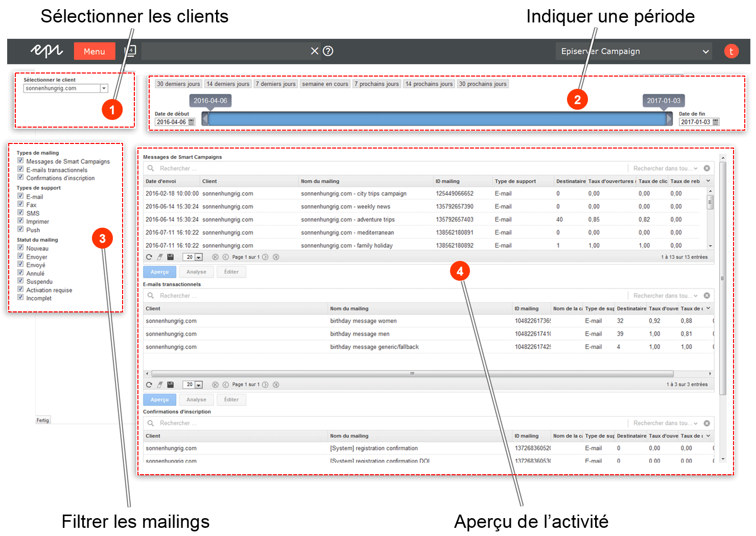This screenshot has width=756, height=536.
Task: Clear the top bar search with X
Action: pos(315,51)
